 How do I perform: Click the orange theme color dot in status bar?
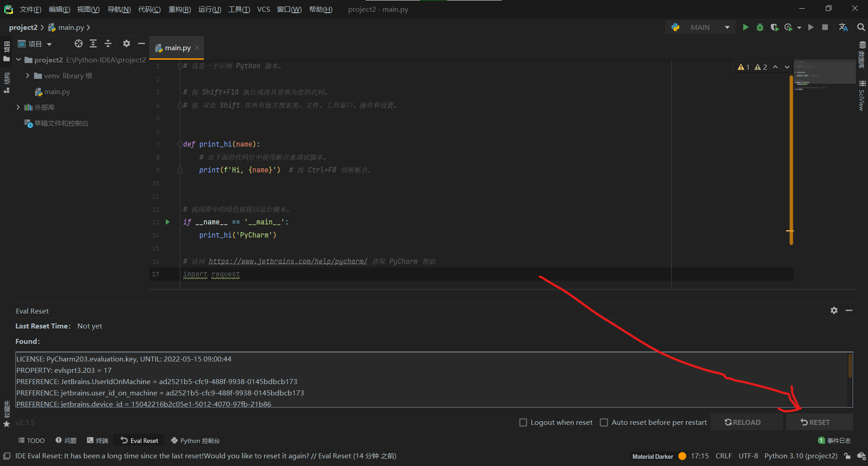683,456
